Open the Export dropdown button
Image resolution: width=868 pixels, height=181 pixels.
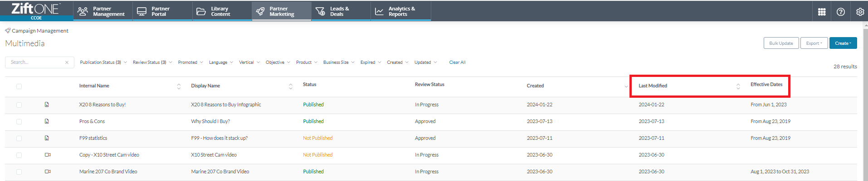pyautogui.click(x=814, y=43)
